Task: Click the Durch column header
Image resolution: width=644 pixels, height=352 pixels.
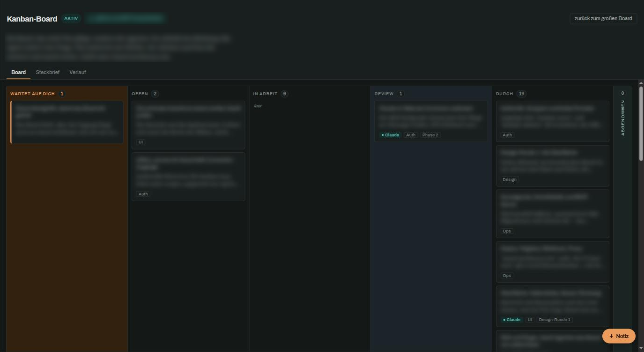Action: point(504,94)
